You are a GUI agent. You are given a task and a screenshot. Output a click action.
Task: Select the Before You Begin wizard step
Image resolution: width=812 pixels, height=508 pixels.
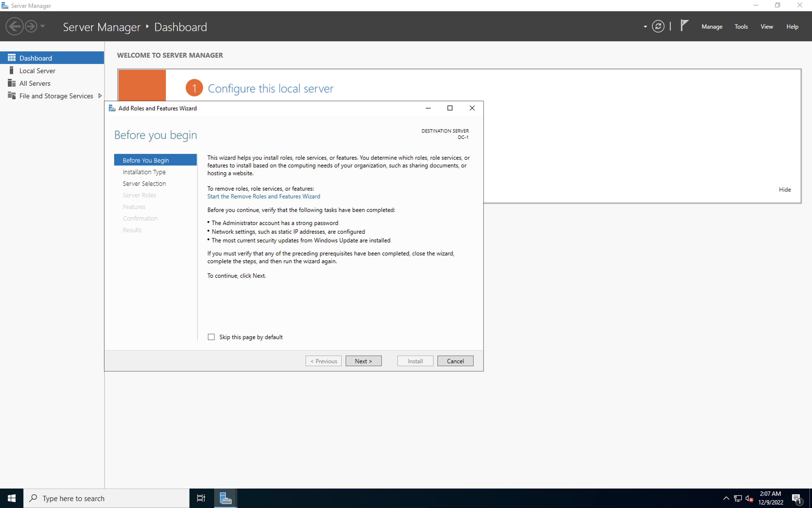point(155,160)
